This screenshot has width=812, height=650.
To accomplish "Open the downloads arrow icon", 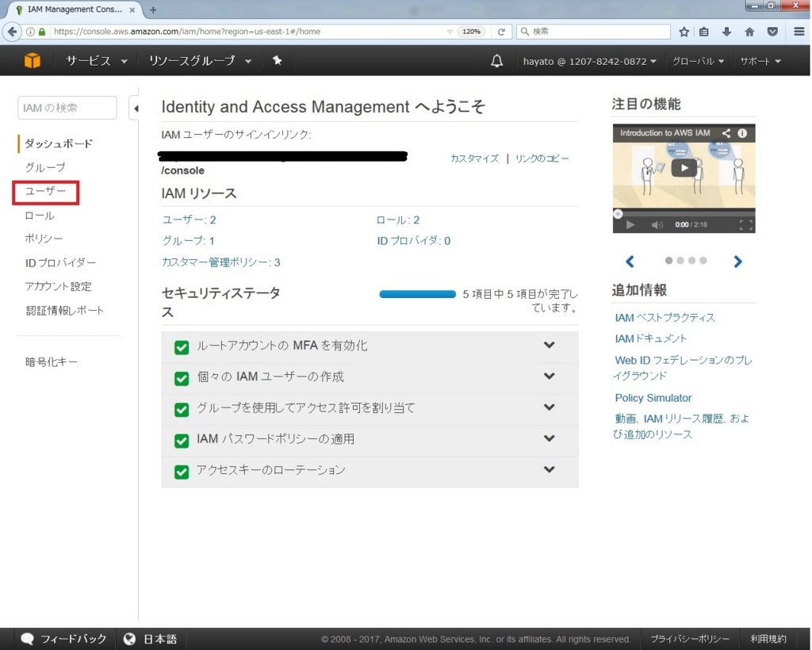I will (x=726, y=32).
